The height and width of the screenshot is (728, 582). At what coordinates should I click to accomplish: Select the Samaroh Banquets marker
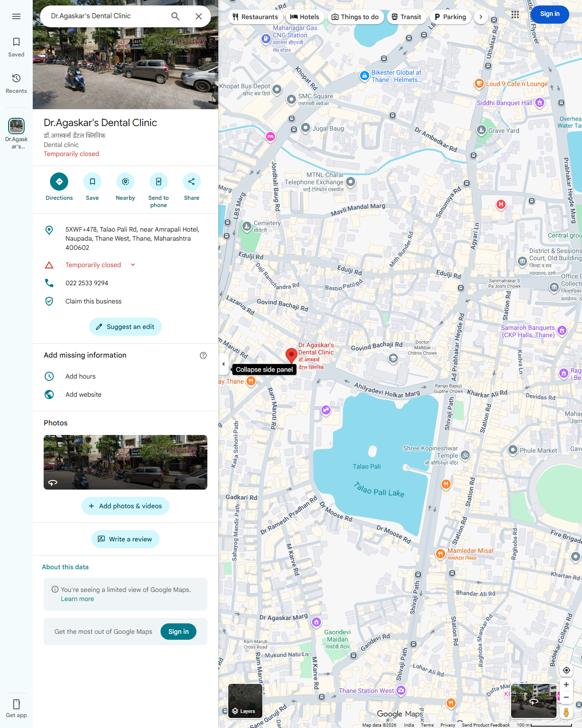562,331
